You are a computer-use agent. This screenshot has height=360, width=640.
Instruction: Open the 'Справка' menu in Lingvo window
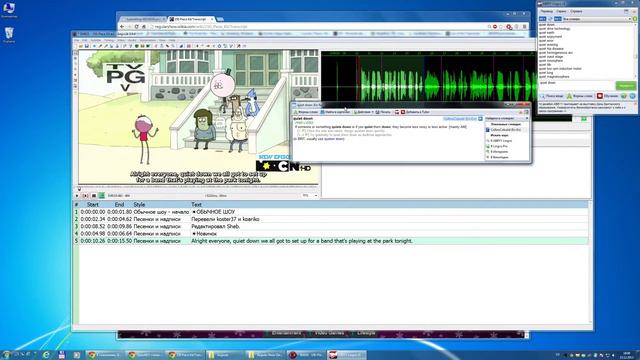[576, 11]
